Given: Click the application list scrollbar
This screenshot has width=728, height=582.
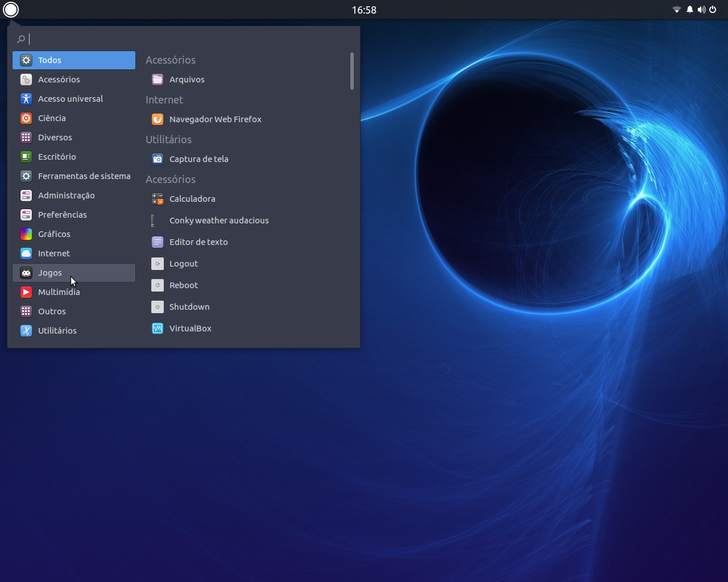Looking at the screenshot, I should tap(351, 71).
